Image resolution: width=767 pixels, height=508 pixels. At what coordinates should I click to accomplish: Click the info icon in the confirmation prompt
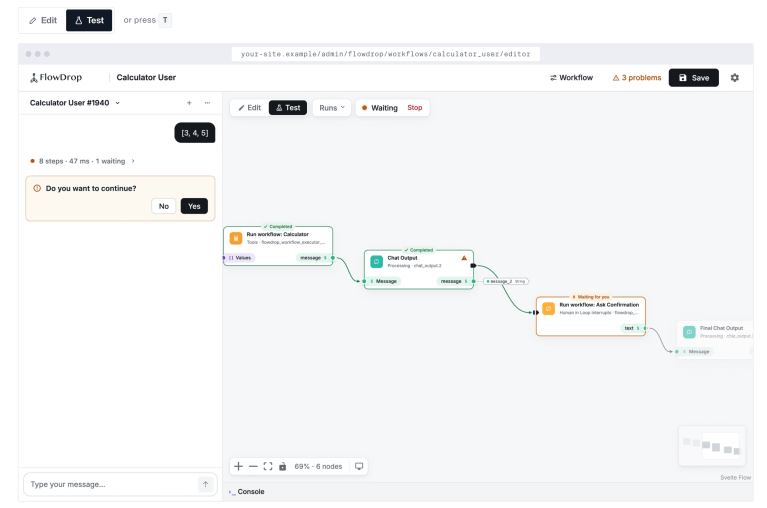pos(37,188)
